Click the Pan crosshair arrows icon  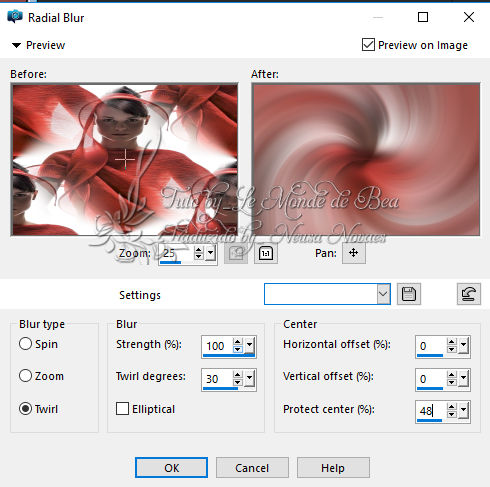(354, 253)
